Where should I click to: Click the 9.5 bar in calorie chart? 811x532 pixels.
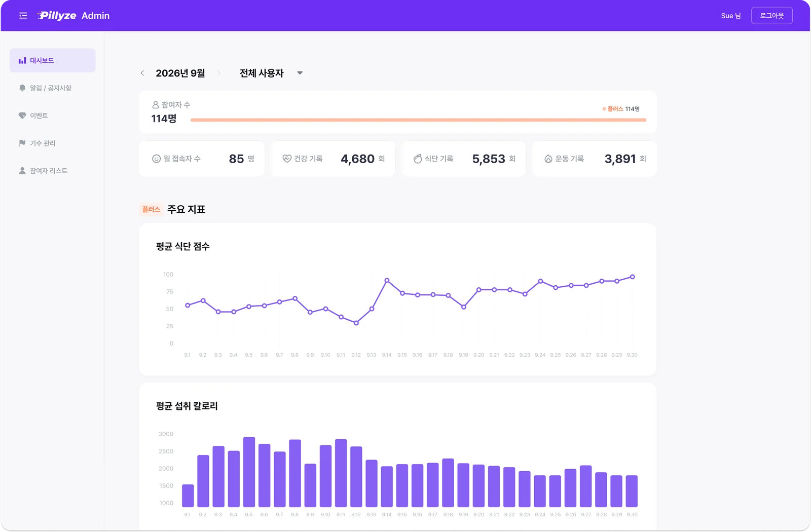(249, 472)
